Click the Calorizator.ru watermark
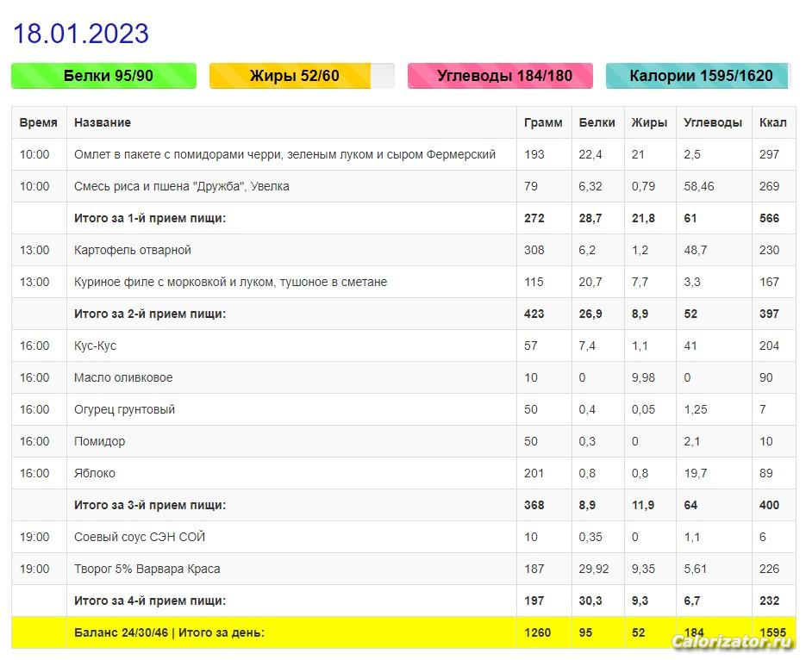The height and width of the screenshot is (660, 812). pos(730,642)
